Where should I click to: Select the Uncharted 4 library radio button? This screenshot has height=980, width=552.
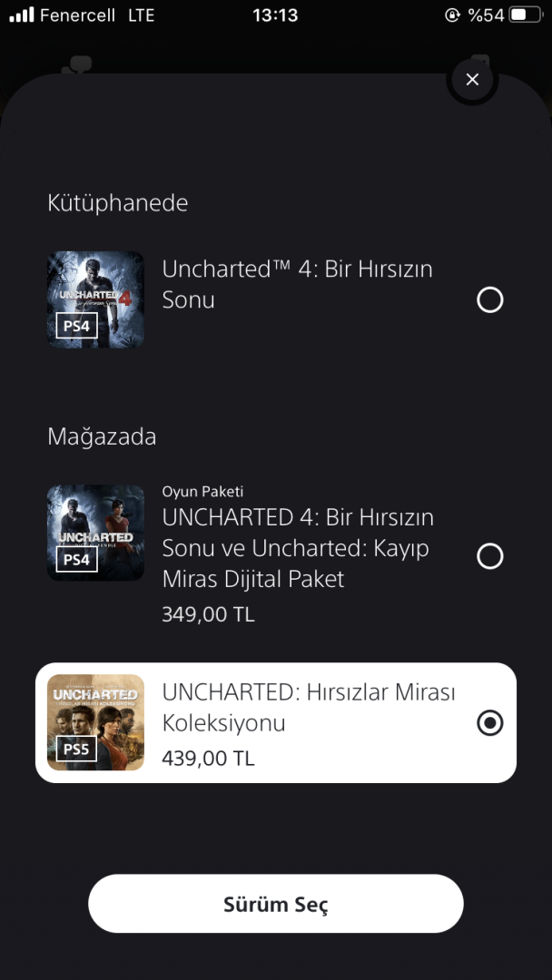[489, 299]
